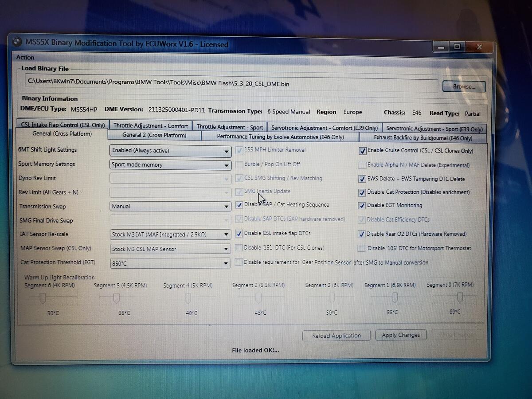Viewport: 532px width, 399px height.
Task: Expand the Cat Protection Threshold dropdown
Action: coord(170,263)
